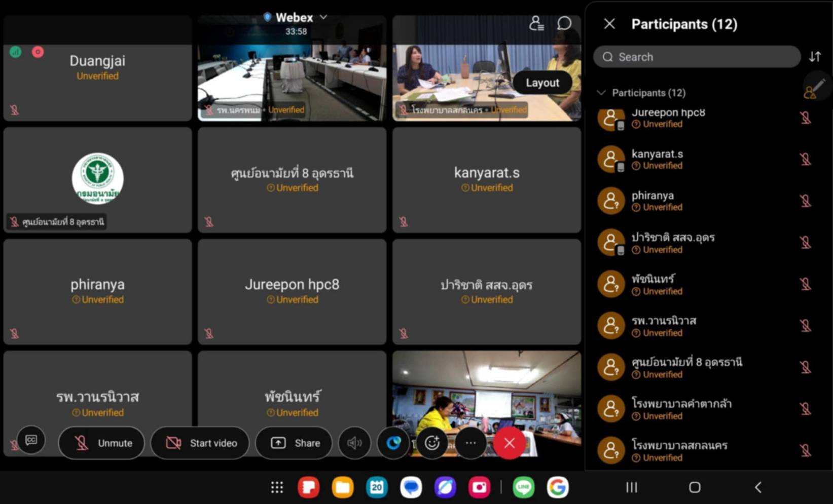The width and height of the screenshot is (833, 504).
Task: Toggle mute for โรงพยาบาลสกลนคร in list
Action: 805,450
